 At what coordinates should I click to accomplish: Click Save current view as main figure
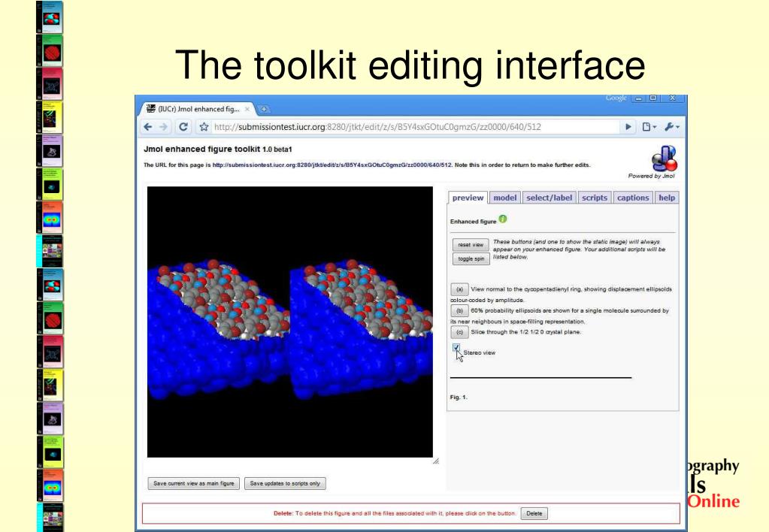194,483
